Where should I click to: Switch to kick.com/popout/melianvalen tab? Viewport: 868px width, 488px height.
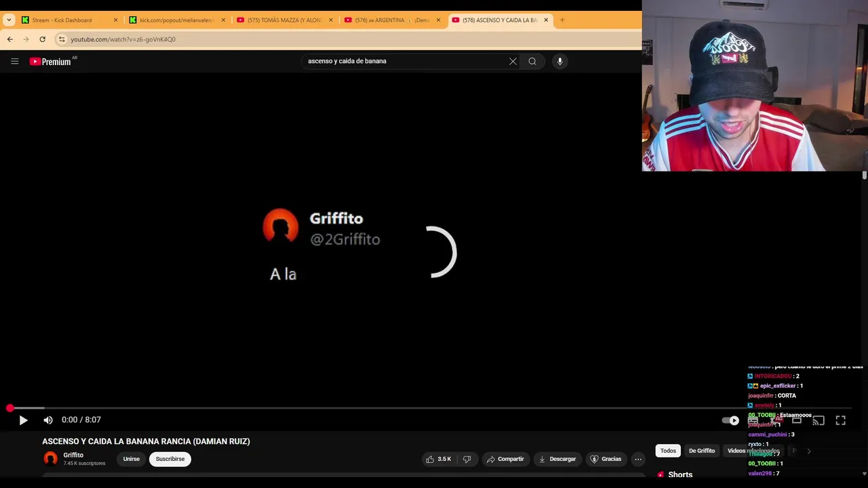pos(176,20)
